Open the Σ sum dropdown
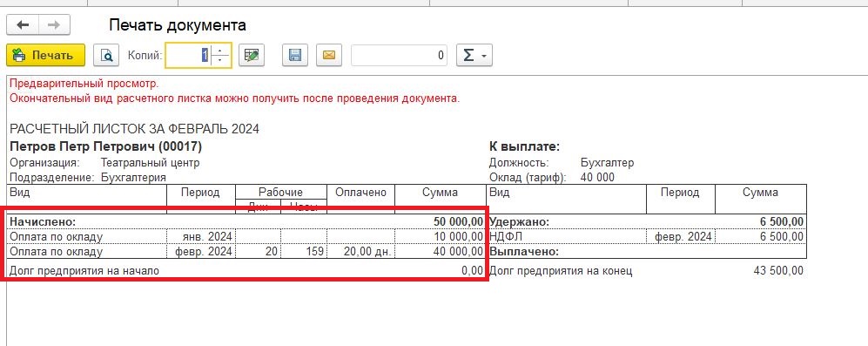Image resolution: width=868 pixels, height=346 pixels. [x=474, y=56]
